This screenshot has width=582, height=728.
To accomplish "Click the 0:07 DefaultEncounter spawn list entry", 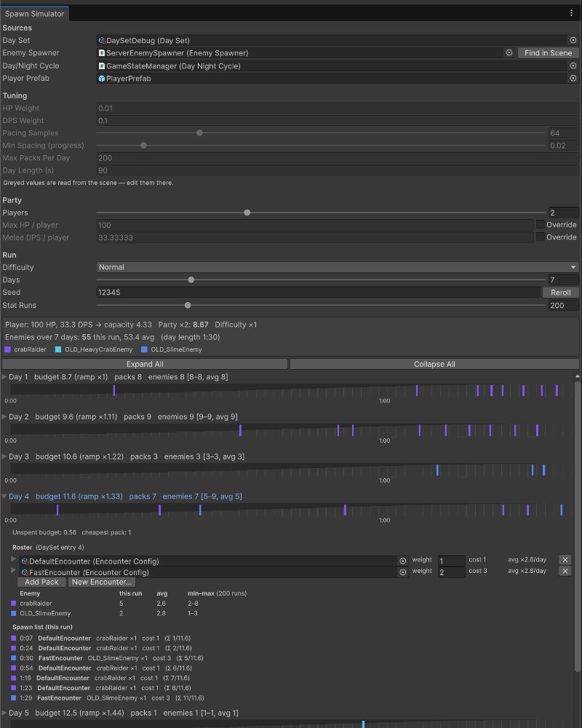I will [100, 638].
